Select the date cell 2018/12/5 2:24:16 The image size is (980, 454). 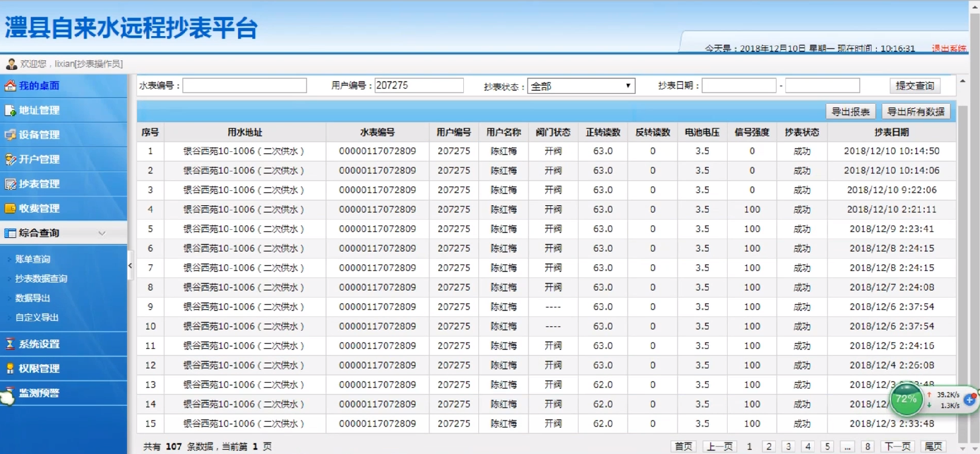[892, 346]
